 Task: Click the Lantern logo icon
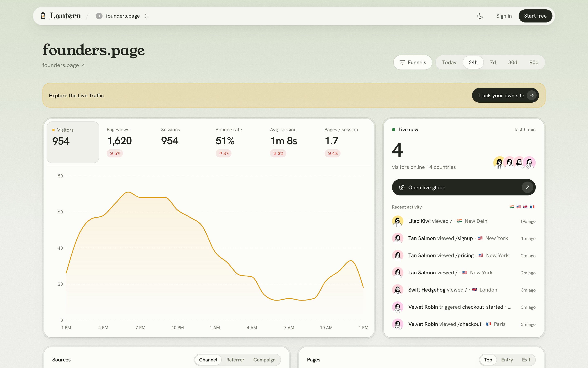click(43, 16)
